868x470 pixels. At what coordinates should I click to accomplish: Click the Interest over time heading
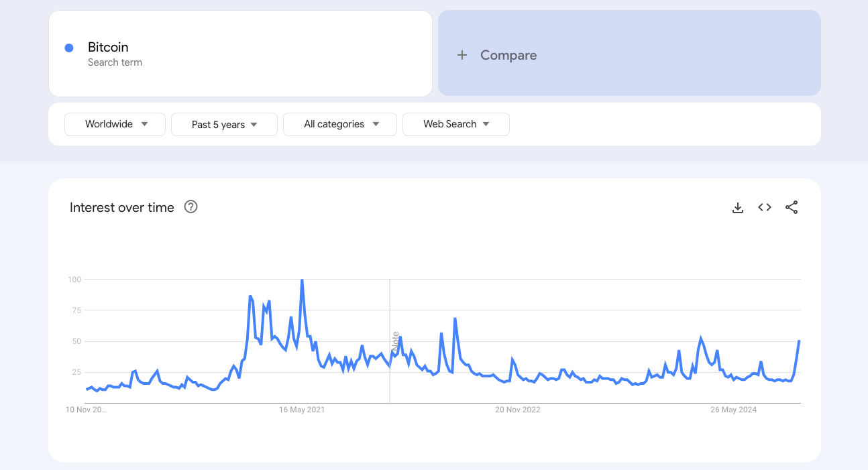click(x=122, y=208)
